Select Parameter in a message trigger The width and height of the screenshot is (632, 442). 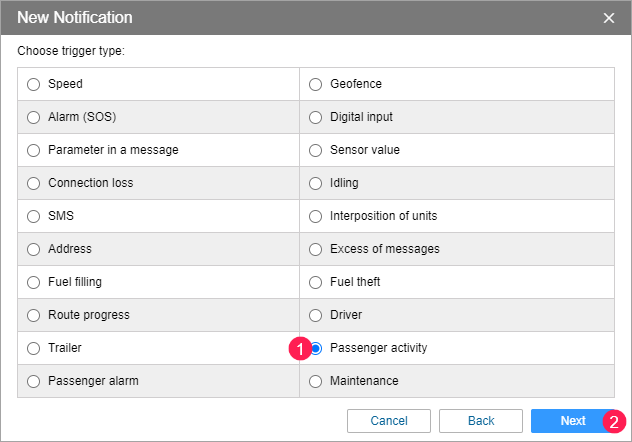34,150
